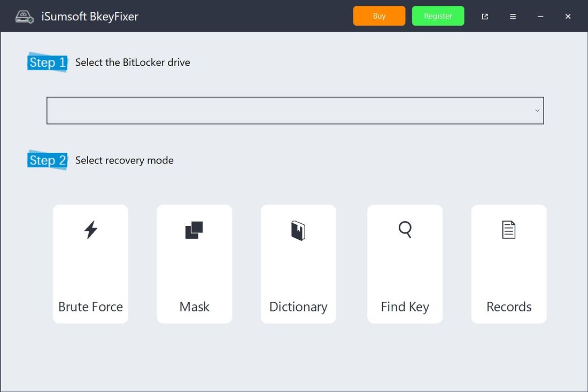Viewport: 588px width, 392px height.
Task: Click the drive selection chevron arrow
Action: coord(537,110)
